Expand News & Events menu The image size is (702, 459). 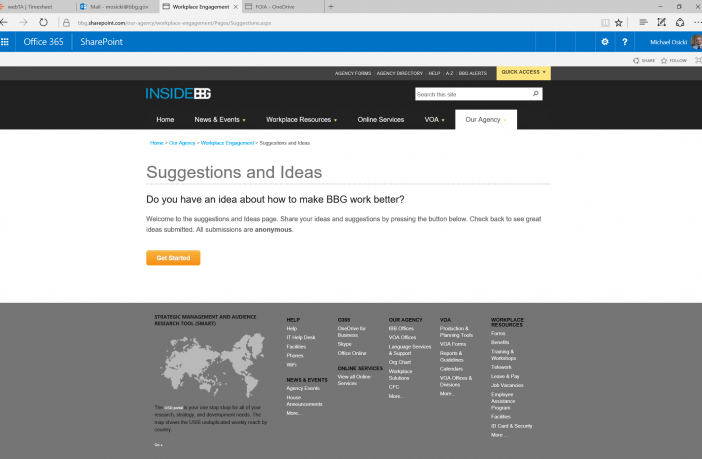point(221,119)
